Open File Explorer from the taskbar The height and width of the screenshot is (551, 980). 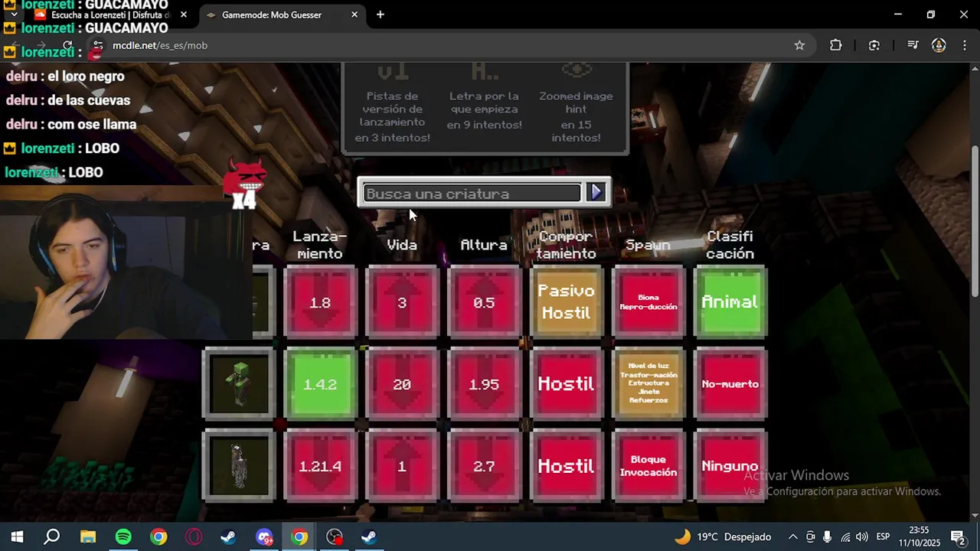88,537
